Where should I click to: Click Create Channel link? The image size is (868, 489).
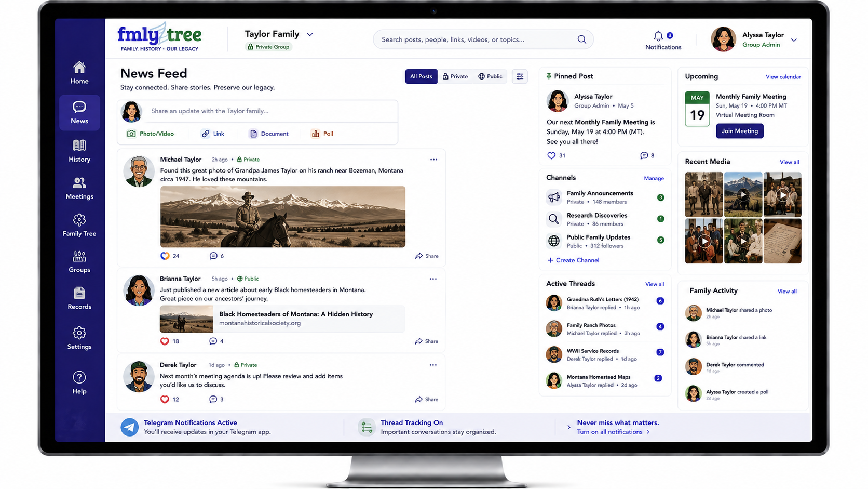[573, 260]
